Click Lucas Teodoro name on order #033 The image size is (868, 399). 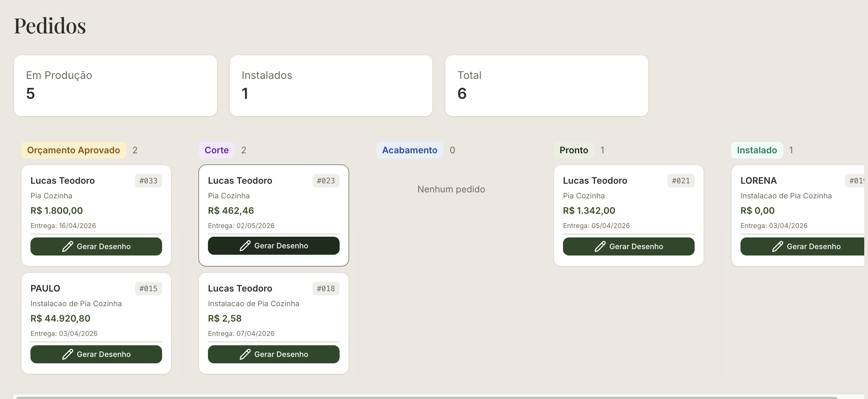click(x=62, y=181)
